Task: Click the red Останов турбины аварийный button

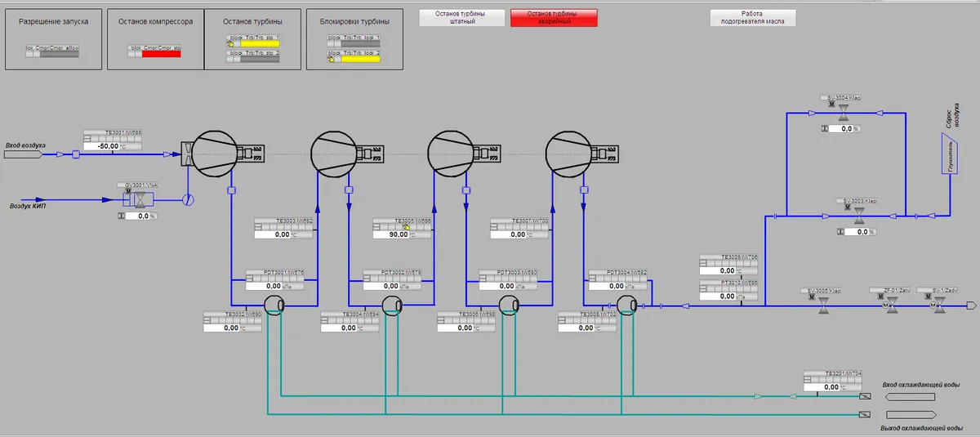Action: (x=554, y=18)
